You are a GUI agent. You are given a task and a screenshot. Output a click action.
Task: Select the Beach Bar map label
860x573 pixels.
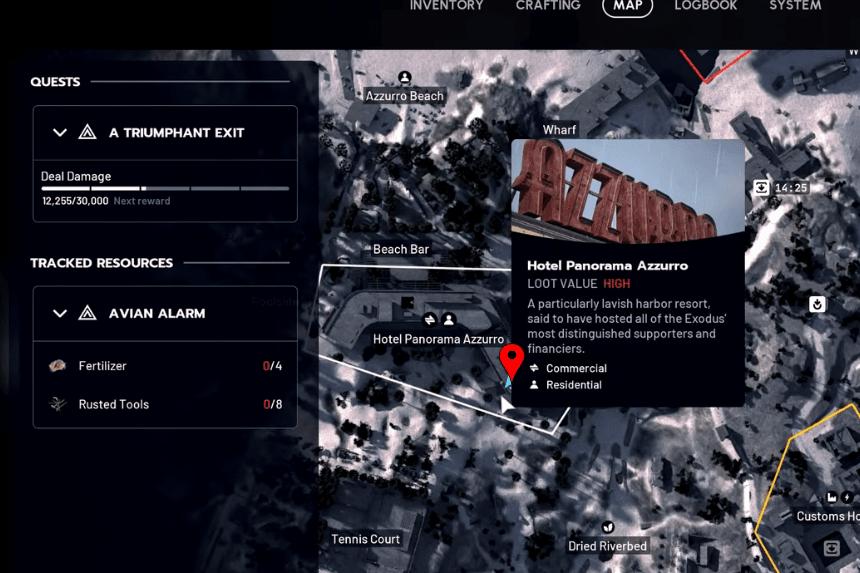tap(400, 250)
